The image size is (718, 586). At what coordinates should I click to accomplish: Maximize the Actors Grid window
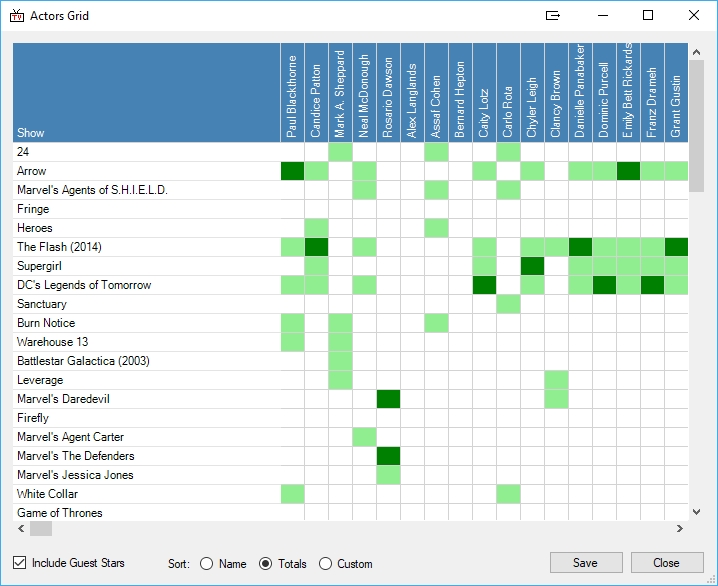647,16
